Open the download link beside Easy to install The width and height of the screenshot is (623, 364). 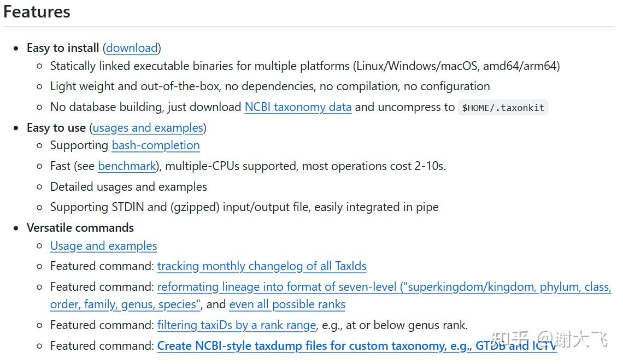[x=132, y=48]
